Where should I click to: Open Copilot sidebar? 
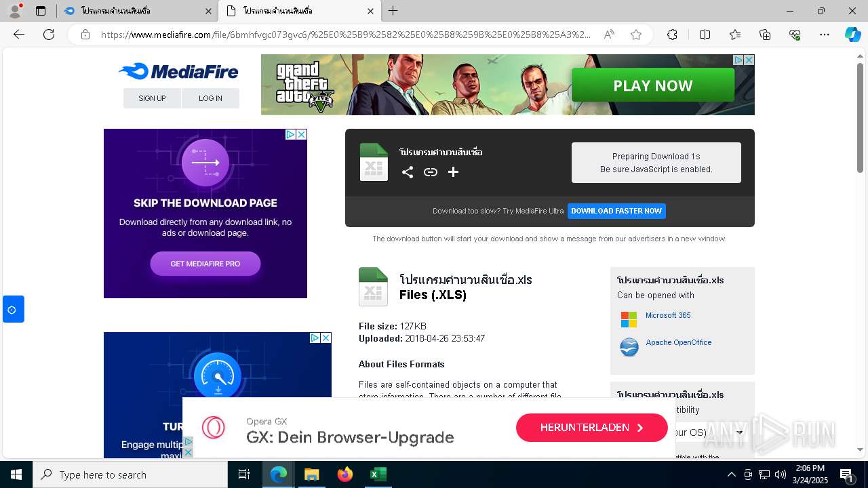[x=852, y=35]
